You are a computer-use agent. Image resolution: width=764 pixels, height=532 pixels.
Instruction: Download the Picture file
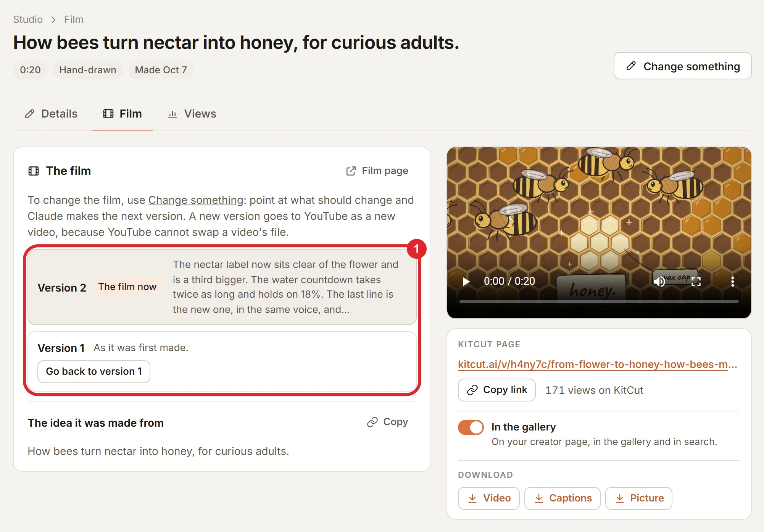(639, 498)
